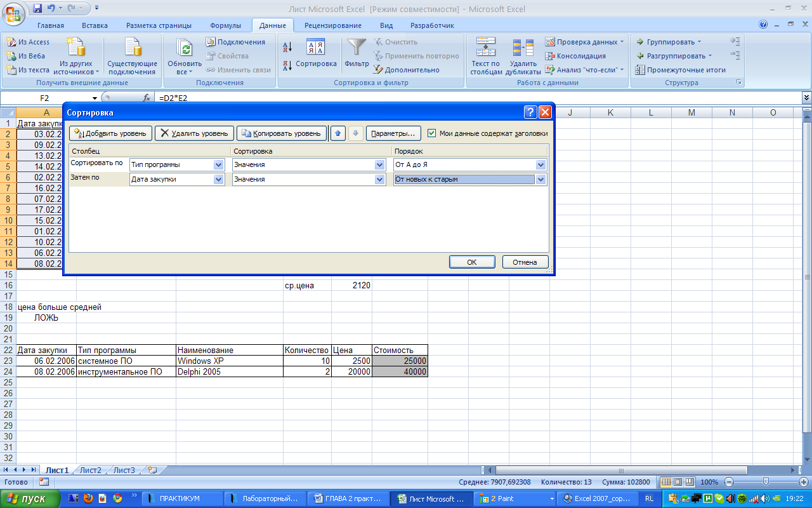Click macro record icon in status bar

pyautogui.click(x=44, y=482)
